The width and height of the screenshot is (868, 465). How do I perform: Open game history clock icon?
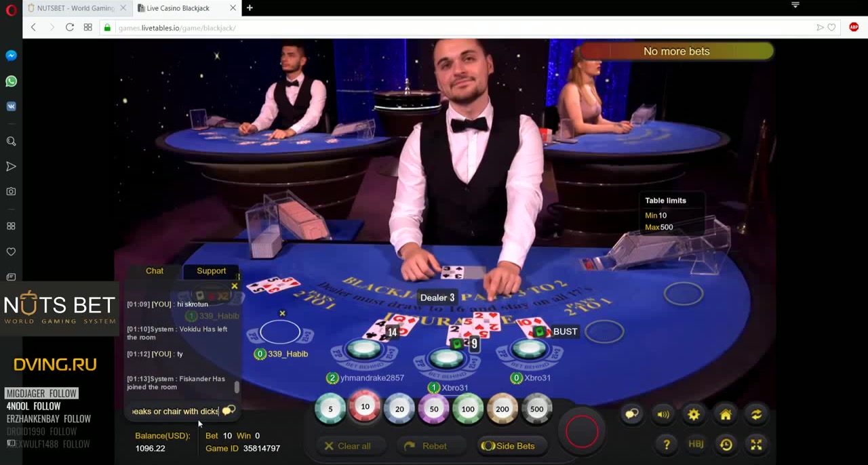pos(726,445)
